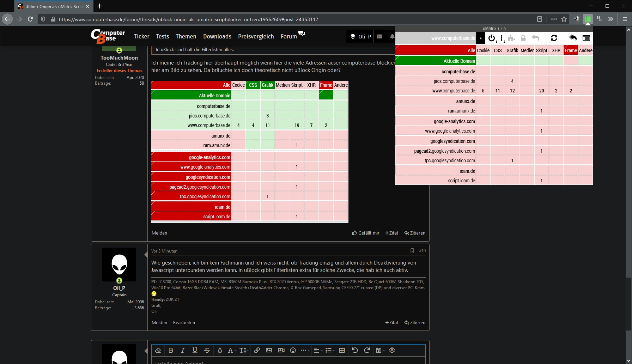Open the Themen menu item
The height and width of the screenshot is (364, 632).
pos(186,36)
